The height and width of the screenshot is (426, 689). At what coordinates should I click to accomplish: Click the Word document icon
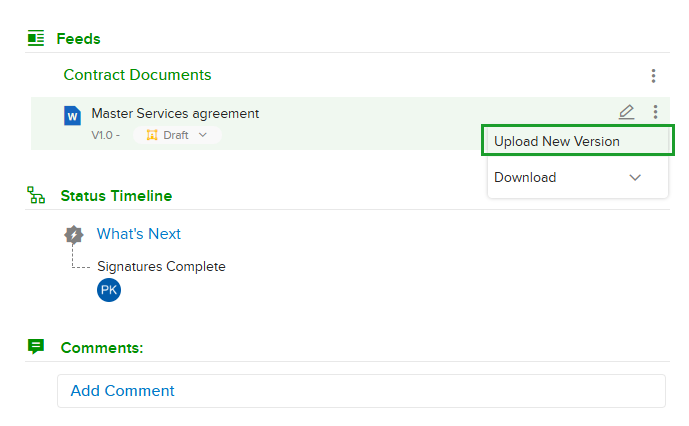[72, 116]
